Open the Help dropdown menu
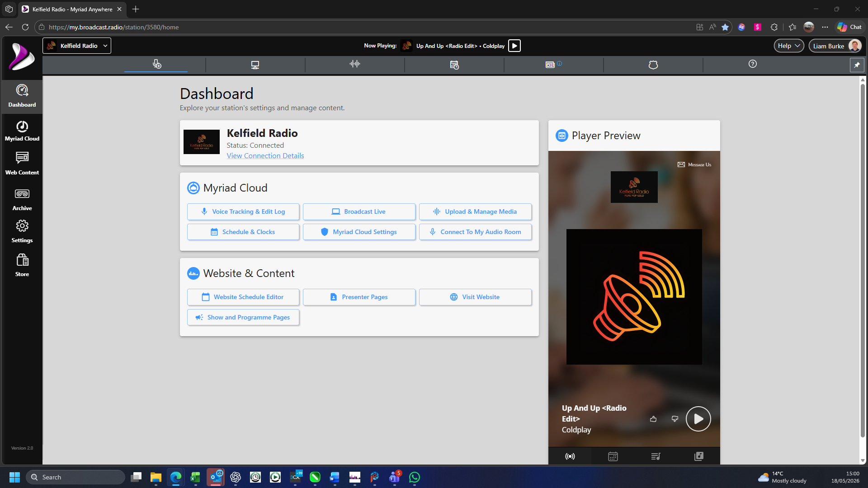This screenshot has height=488, width=868. point(789,46)
